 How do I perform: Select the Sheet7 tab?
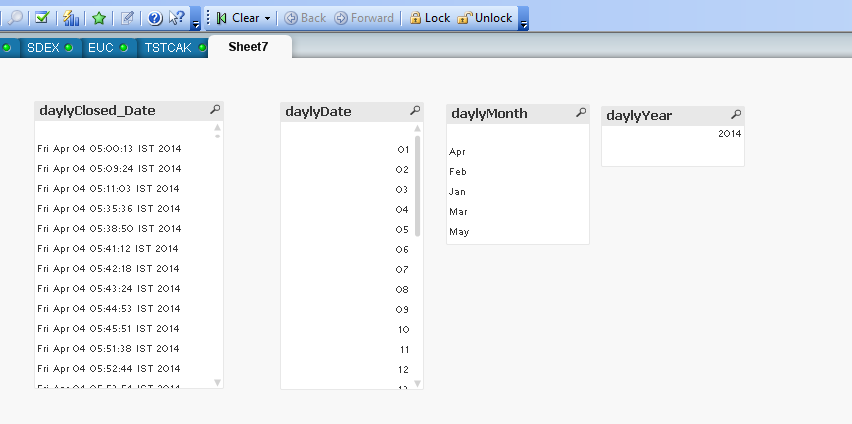[249, 47]
